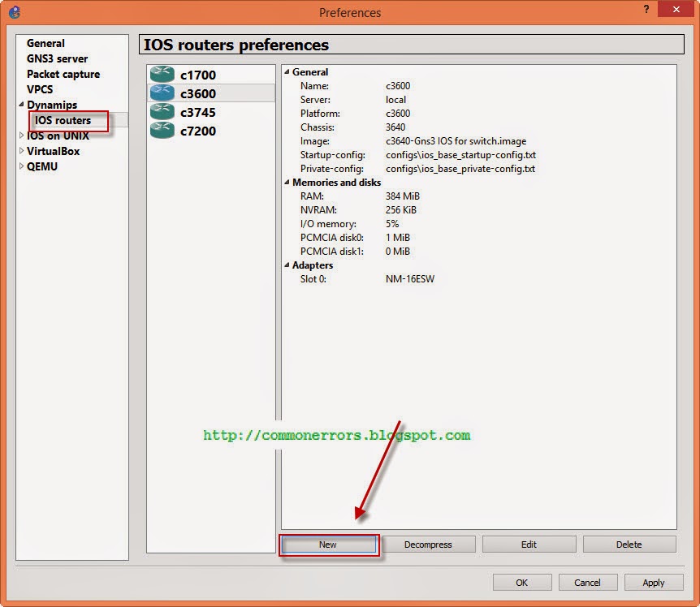Click the PCMCIA disk0 value 1 MiB
This screenshot has width=700, height=607.
coord(398,237)
